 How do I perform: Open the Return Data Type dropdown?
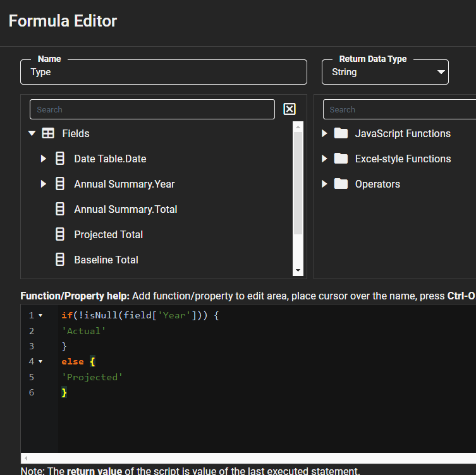[441, 72]
